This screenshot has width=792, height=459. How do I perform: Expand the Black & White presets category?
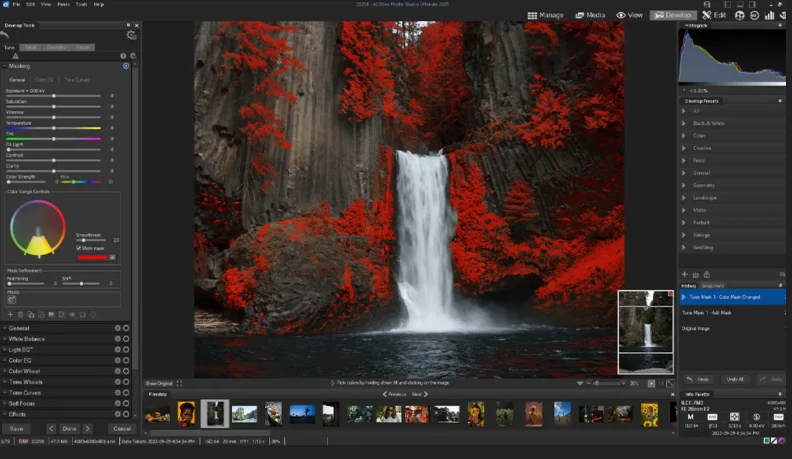(x=684, y=123)
